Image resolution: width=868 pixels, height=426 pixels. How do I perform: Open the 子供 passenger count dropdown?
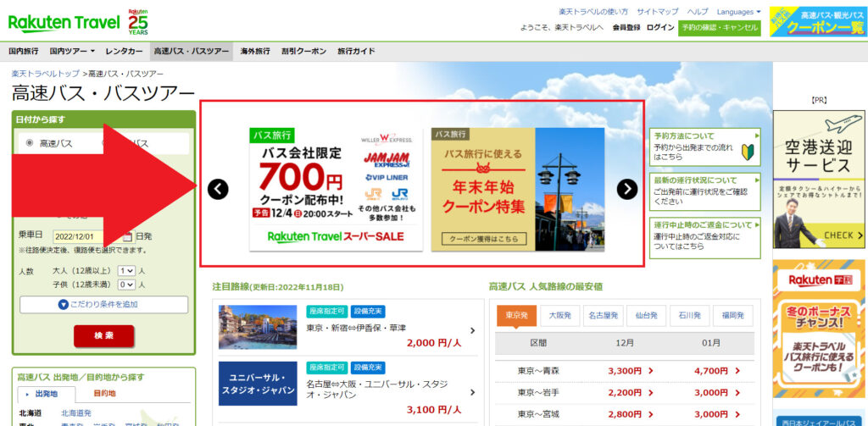(x=126, y=285)
